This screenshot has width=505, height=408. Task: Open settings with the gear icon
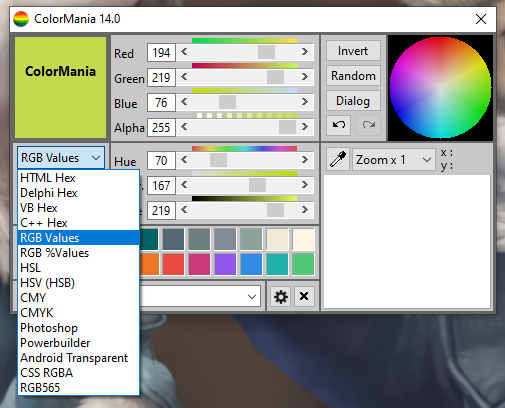pyautogui.click(x=280, y=296)
